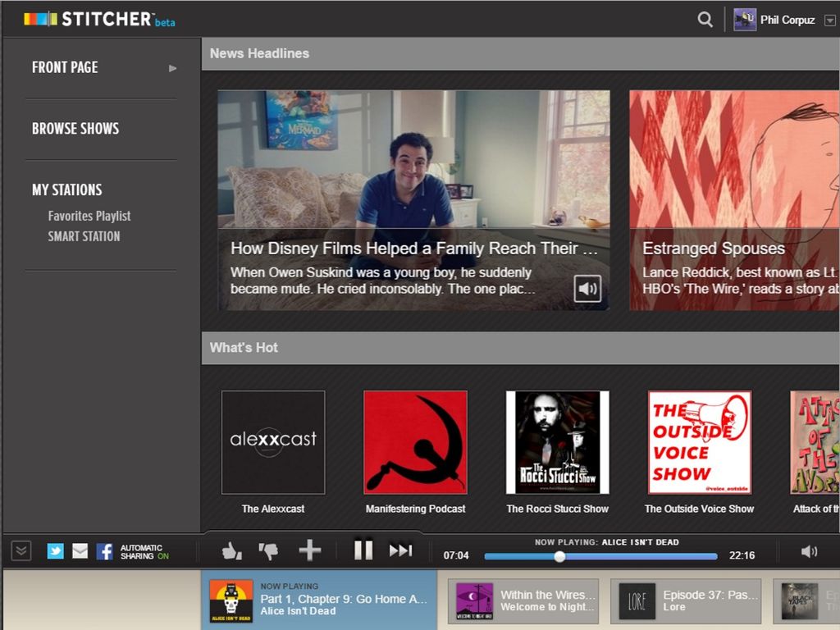Open Lore queue artwork

click(x=637, y=601)
